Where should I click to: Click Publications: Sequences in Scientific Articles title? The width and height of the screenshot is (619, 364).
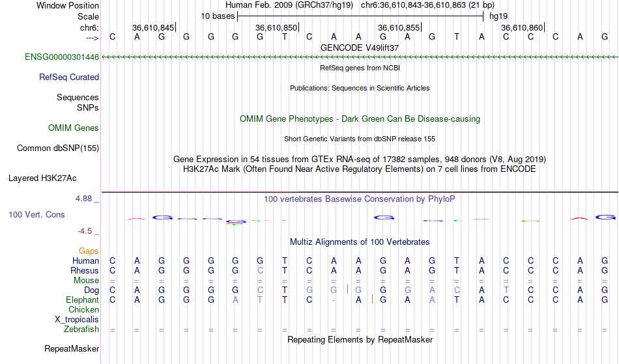(360, 88)
